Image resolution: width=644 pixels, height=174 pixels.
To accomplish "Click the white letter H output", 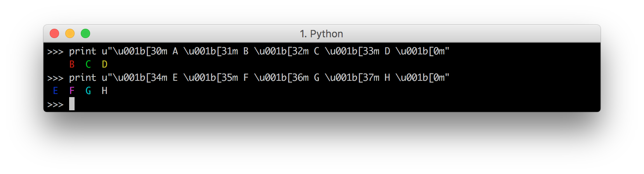I will click(x=104, y=91).
